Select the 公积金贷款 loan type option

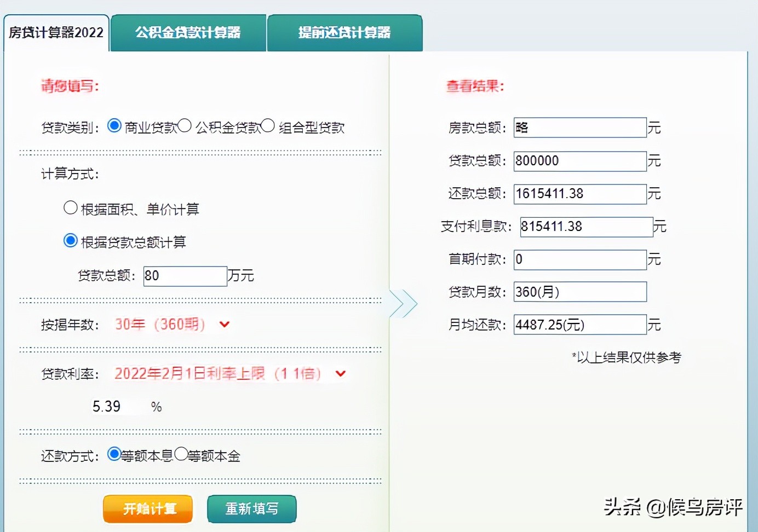(185, 125)
